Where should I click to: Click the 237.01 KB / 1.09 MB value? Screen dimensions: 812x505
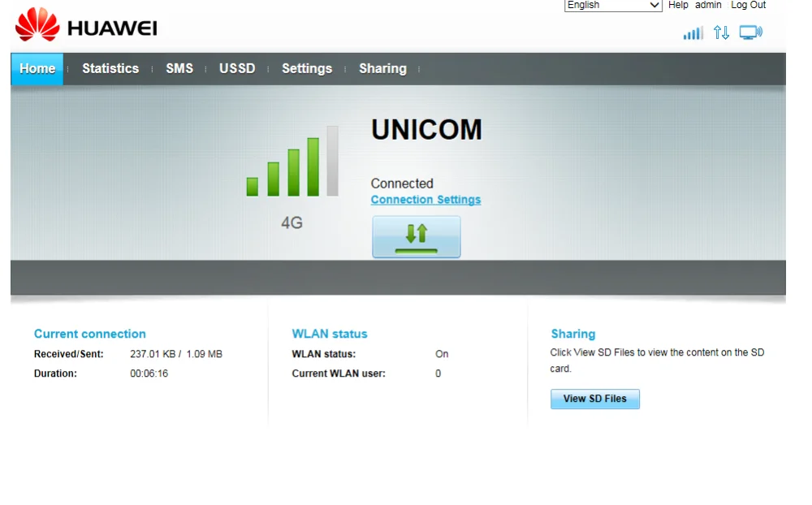pyautogui.click(x=176, y=354)
